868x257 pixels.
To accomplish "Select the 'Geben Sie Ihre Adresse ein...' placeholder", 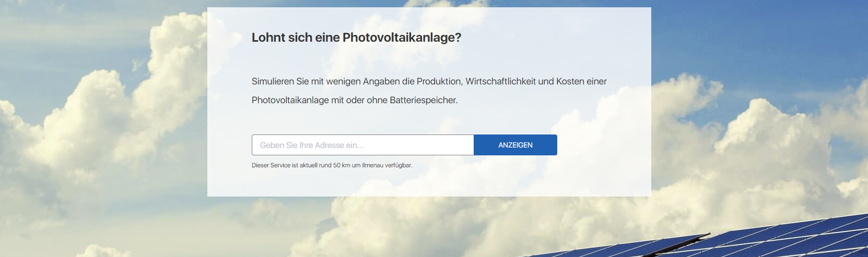I will pyautogui.click(x=311, y=145).
